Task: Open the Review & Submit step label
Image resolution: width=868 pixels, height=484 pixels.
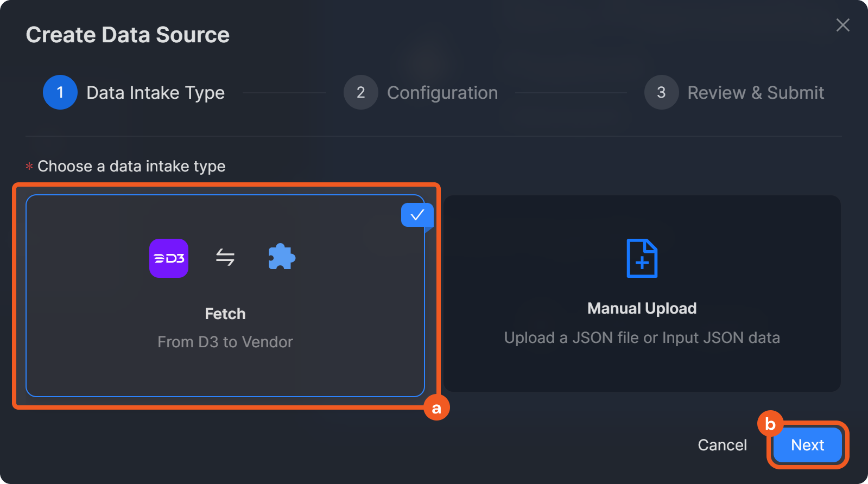Action: (756, 93)
